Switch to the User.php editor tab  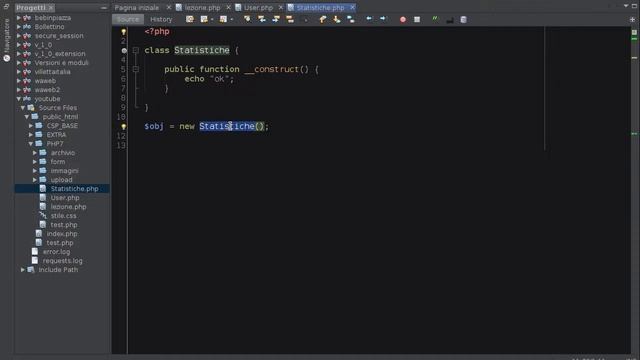258,8
